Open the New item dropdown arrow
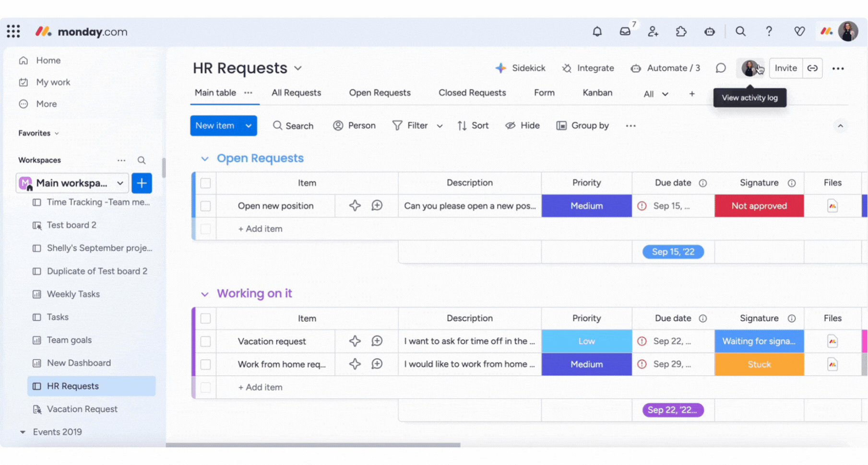The image size is (868, 465). (x=249, y=126)
